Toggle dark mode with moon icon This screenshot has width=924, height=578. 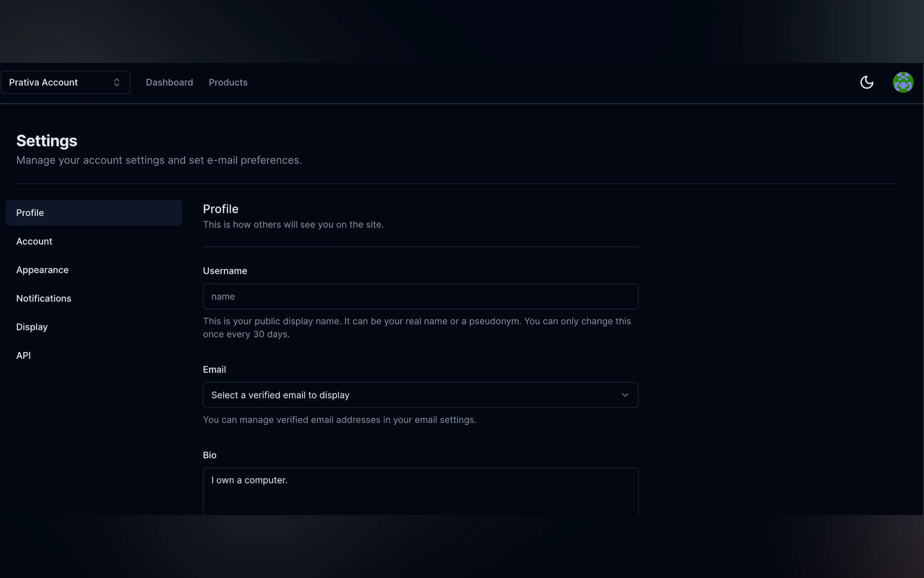pyautogui.click(x=866, y=82)
